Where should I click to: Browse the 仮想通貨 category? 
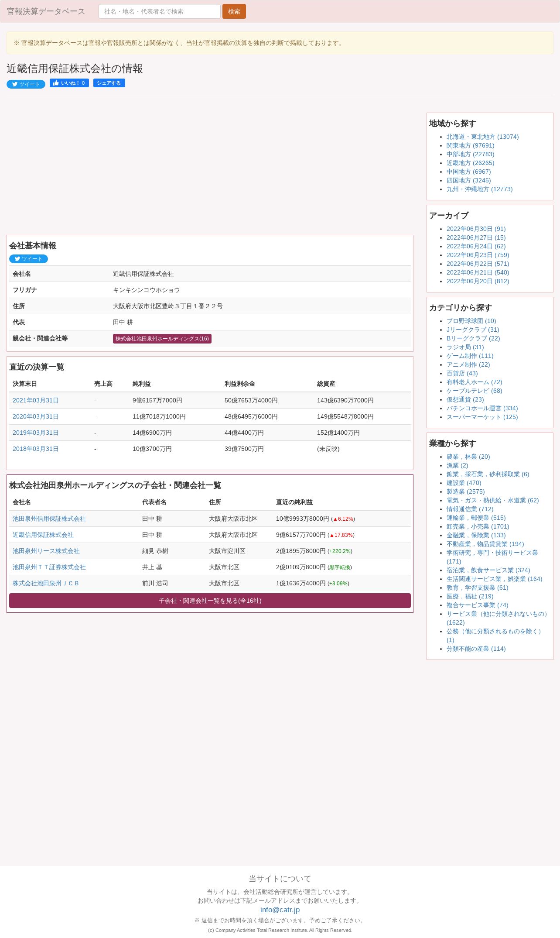tap(465, 399)
